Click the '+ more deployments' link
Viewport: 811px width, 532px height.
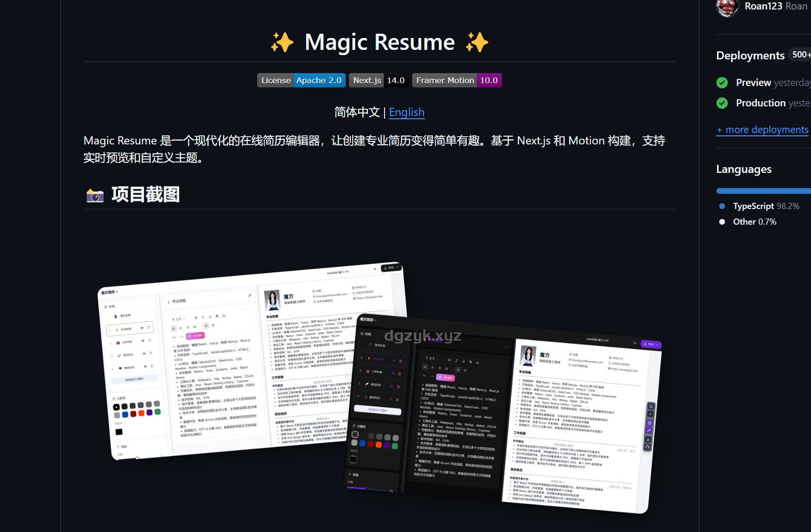tap(762, 130)
